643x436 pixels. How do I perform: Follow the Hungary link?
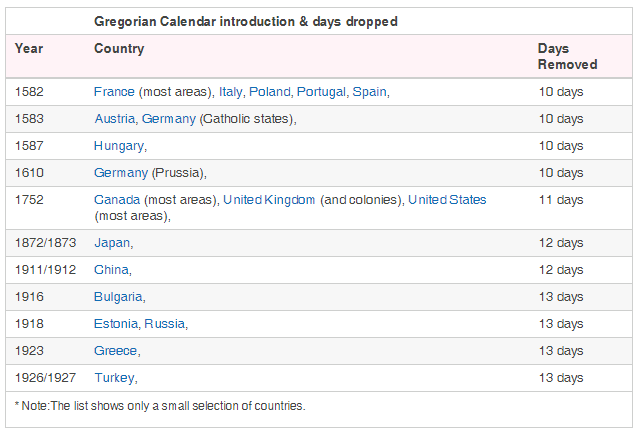pos(119,146)
